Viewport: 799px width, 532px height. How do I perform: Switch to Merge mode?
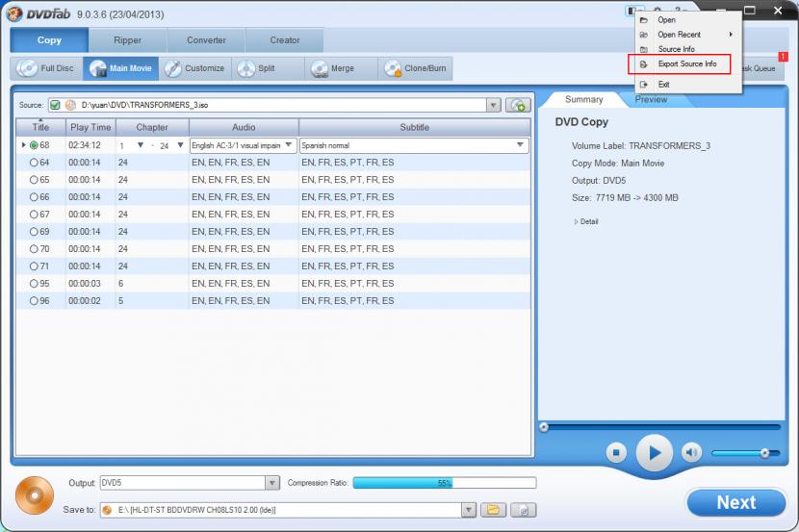[x=331, y=68]
